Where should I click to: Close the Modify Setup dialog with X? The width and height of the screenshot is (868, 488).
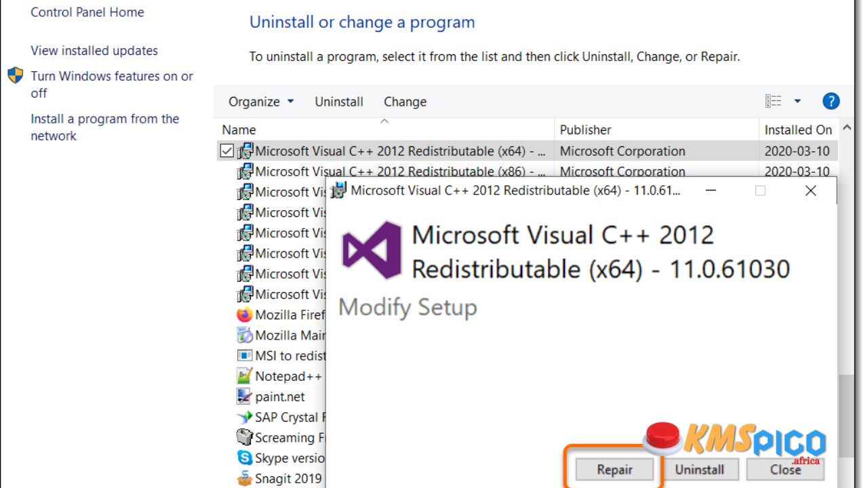pos(810,190)
